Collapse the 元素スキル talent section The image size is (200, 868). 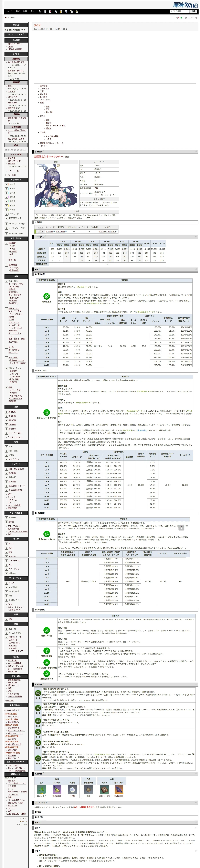pos(36,371)
